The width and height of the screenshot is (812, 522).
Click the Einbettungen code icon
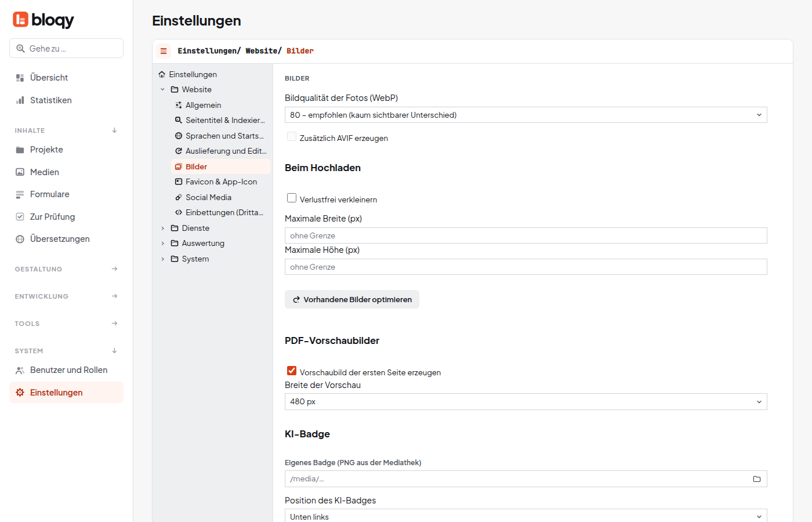coord(179,213)
